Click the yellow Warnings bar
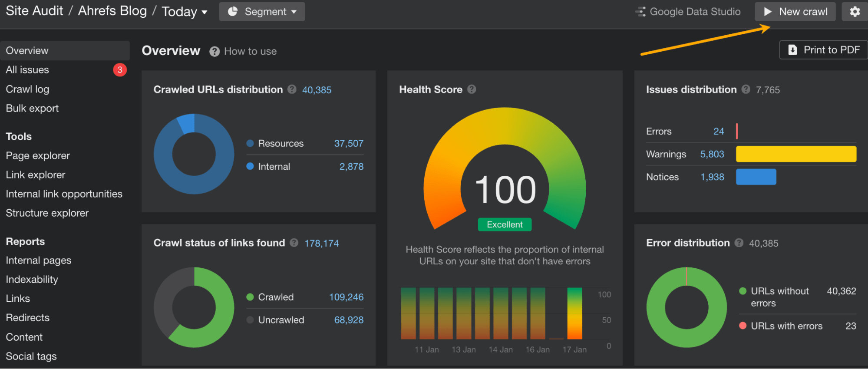 (796, 154)
